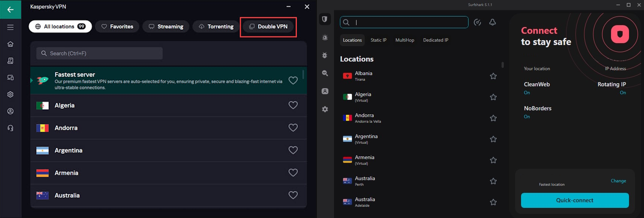This screenshot has height=218, width=644.
Task: Choose Algeria in Kaspersky location list
Action: [169, 105]
